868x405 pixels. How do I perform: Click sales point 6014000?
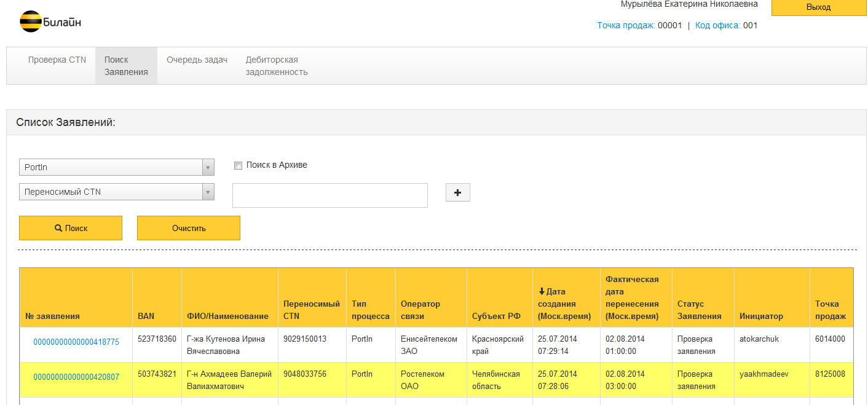pos(830,339)
